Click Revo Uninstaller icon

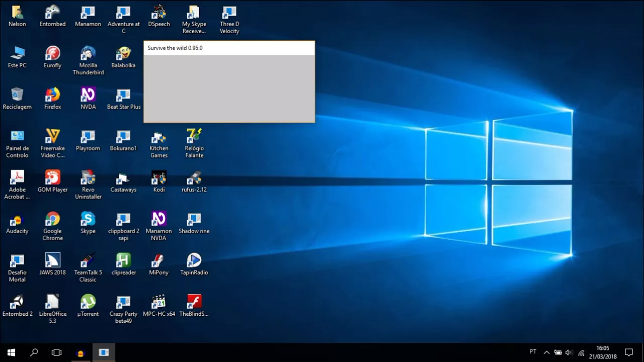[88, 185]
